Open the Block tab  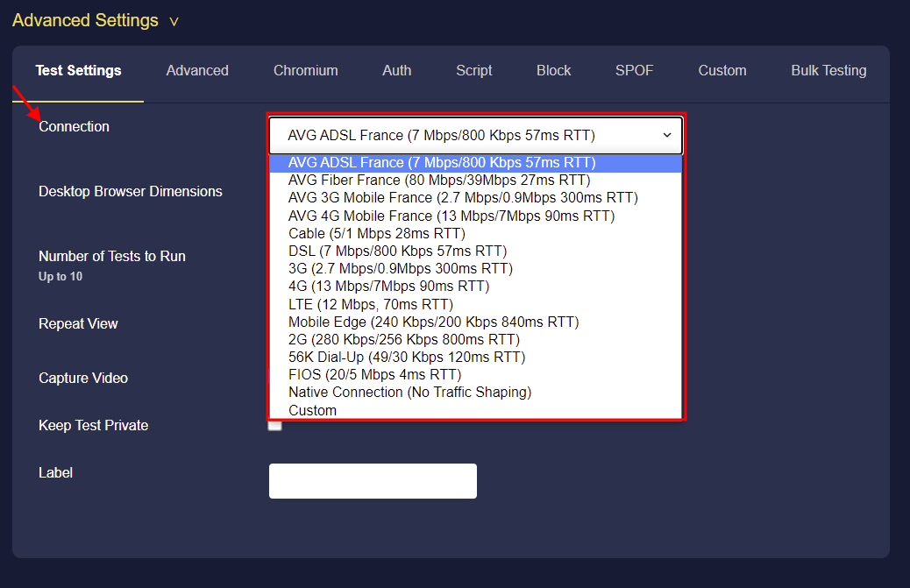click(x=554, y=70)
